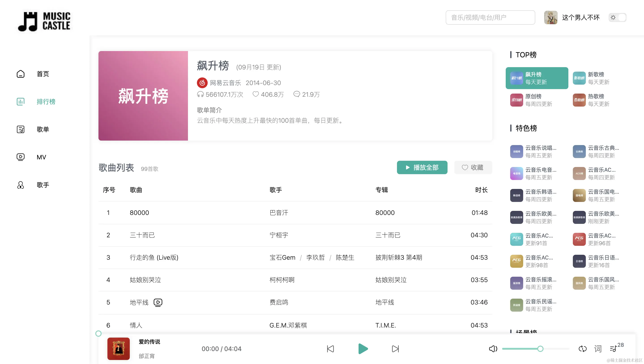Open the 新歌榜 chart icon

click(579, 78)
